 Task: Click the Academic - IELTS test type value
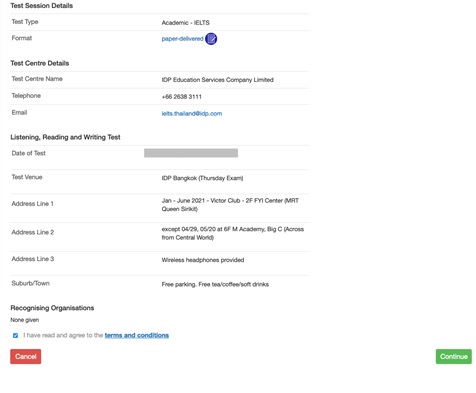click(x=186, y=23)
